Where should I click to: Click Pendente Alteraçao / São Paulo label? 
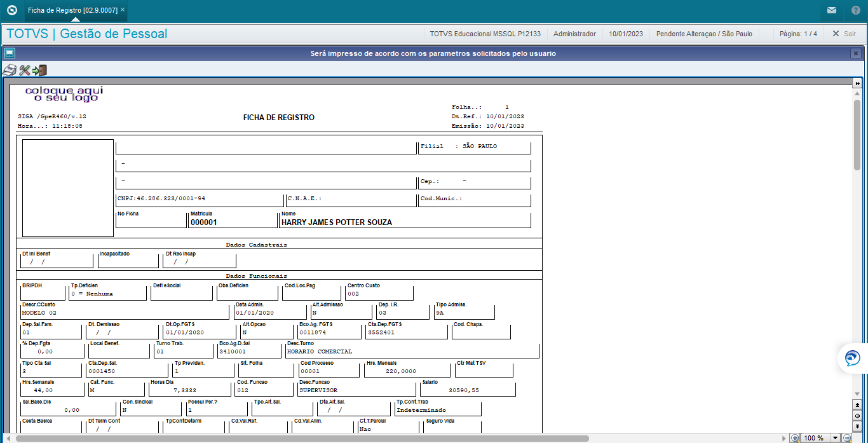pos(704,34)
